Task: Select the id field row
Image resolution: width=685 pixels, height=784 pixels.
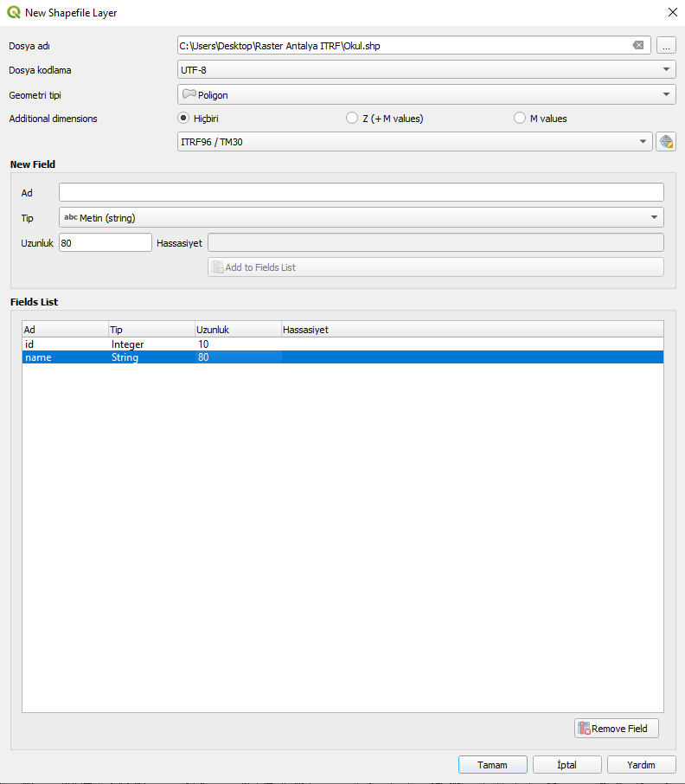Action: pos(342,344)
